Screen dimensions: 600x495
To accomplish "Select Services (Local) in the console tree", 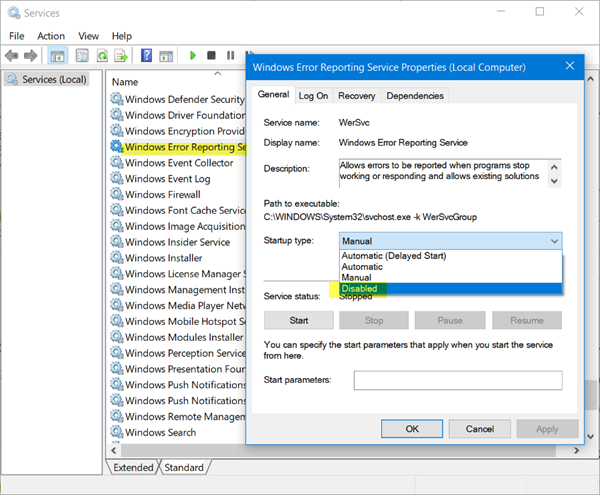I will [54, 79].
